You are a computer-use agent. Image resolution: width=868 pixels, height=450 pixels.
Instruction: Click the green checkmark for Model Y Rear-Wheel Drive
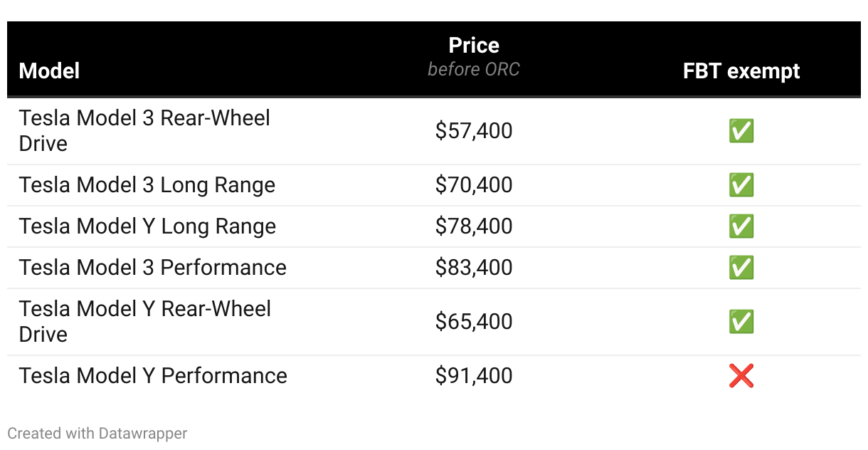741,322
